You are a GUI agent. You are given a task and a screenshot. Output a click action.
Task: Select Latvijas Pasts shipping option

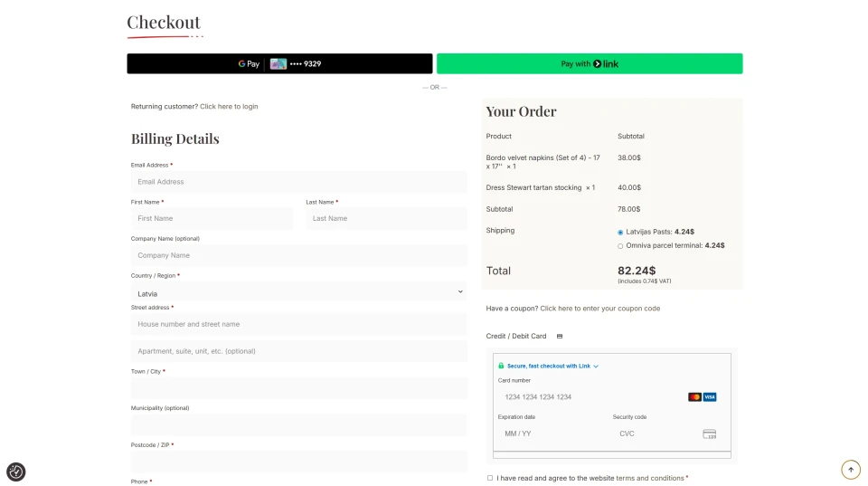(x=620, y=233)
